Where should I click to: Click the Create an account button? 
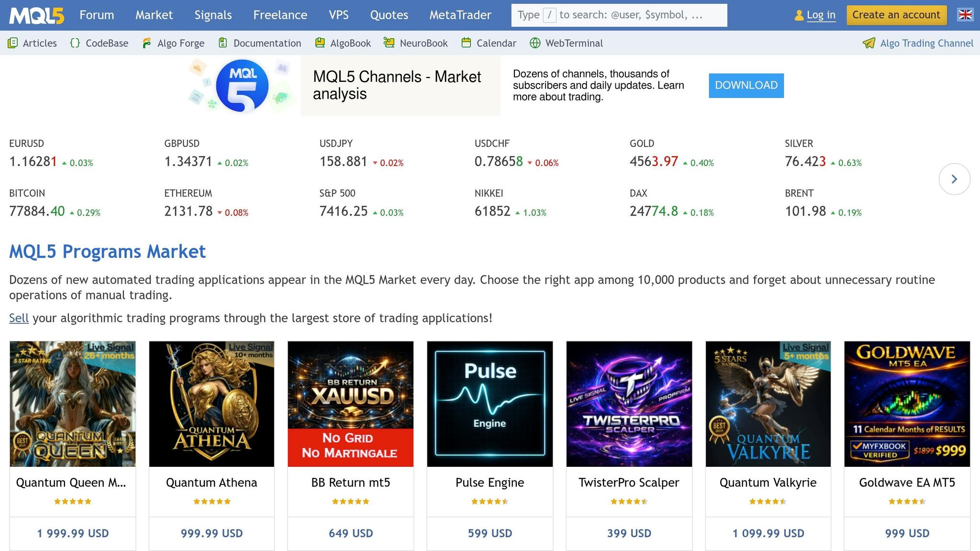896,15
